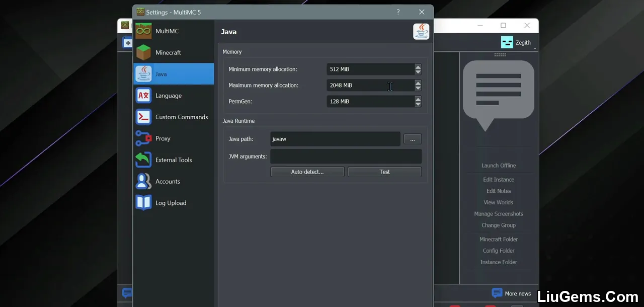
Task: Decrease minimum memory allocation with down arrow
Action: [418, 72]
